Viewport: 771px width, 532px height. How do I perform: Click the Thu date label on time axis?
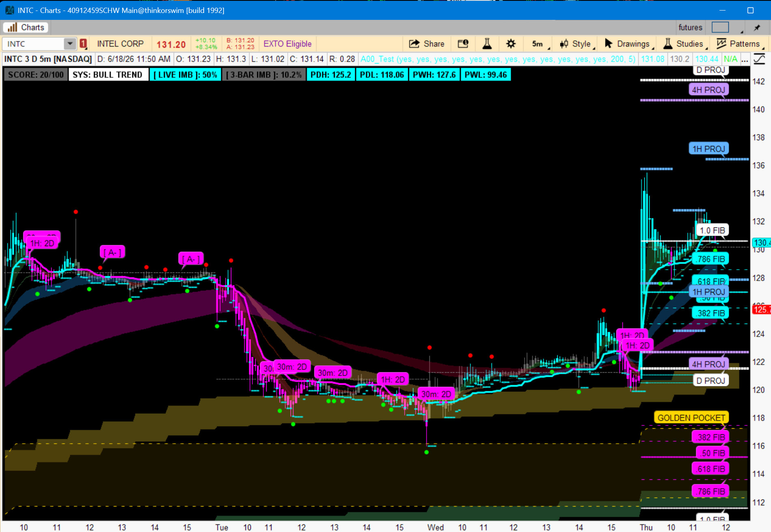(646, 527)
